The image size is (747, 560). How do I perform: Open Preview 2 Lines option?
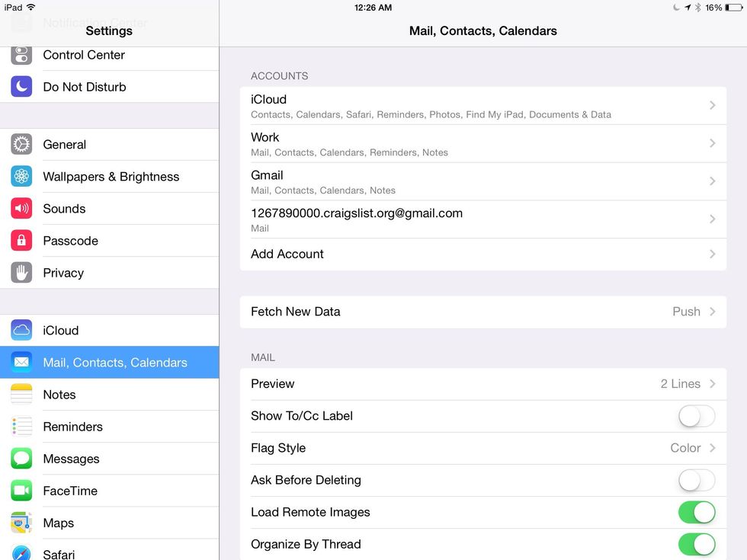pos(483,384)
